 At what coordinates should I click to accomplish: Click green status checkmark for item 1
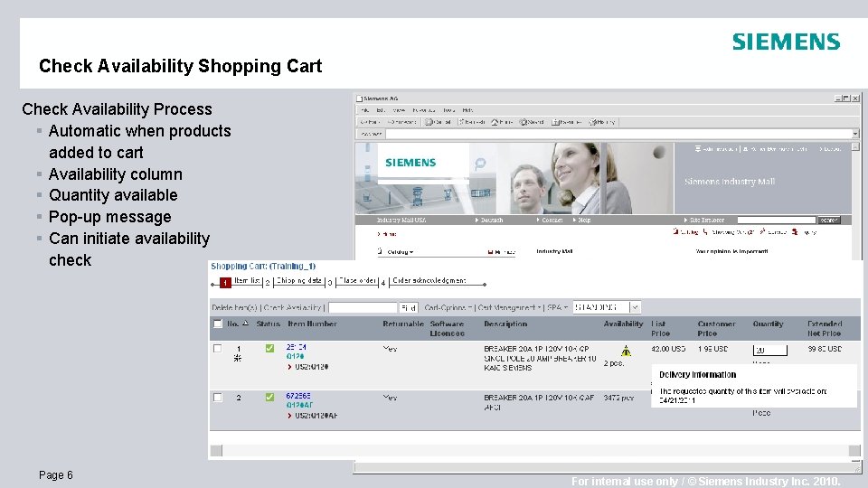(269, 349)
